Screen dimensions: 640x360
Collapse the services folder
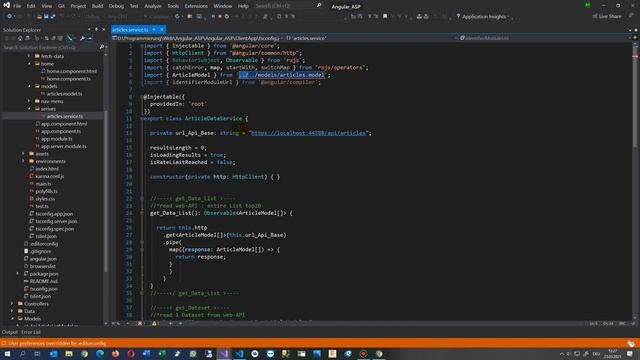[29, 109]
